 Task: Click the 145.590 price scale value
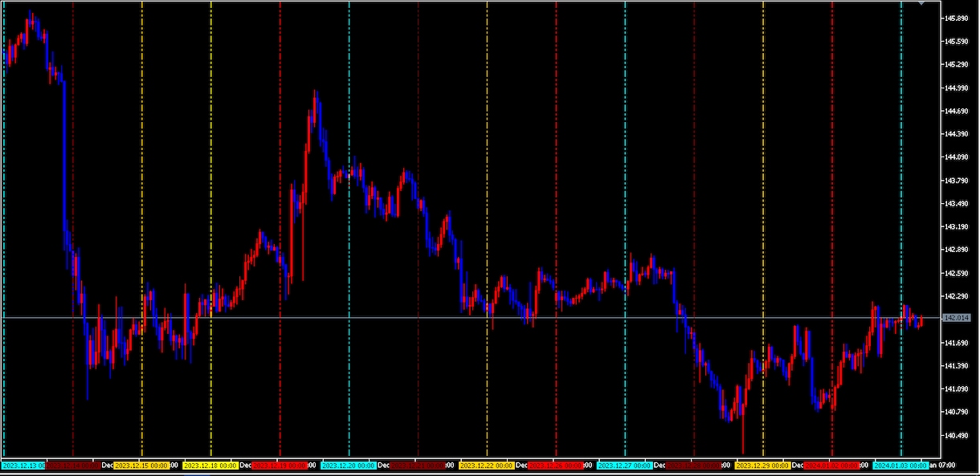pyautogui.click(x=957, y=41)
